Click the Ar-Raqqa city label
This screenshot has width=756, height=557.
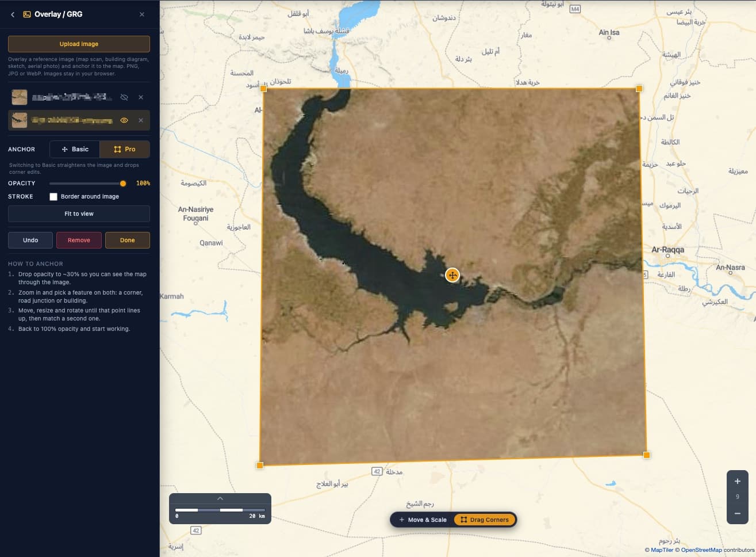[x=667, y=250]
